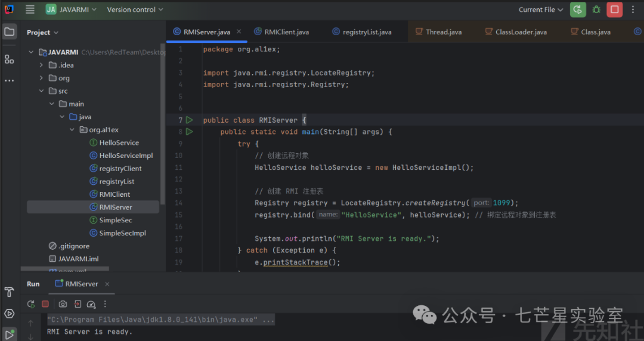Take thread dump camera icon in Run panel
This screenshot has height=341, width=644.
[63, 304]
